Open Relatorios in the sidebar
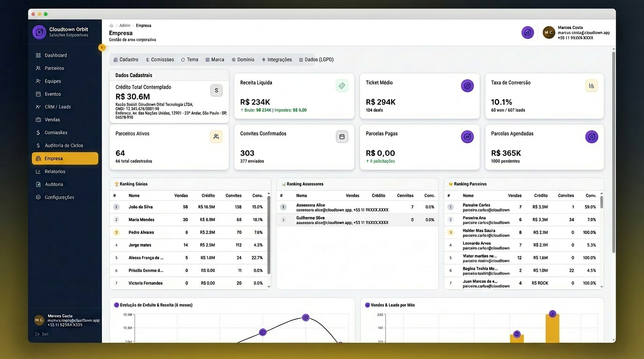This screenshot has width=644, height=359. click(65, 172)
